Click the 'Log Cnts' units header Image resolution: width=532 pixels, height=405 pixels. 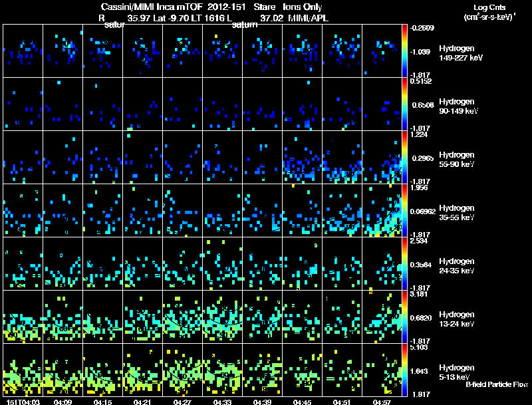pos(489,7)
